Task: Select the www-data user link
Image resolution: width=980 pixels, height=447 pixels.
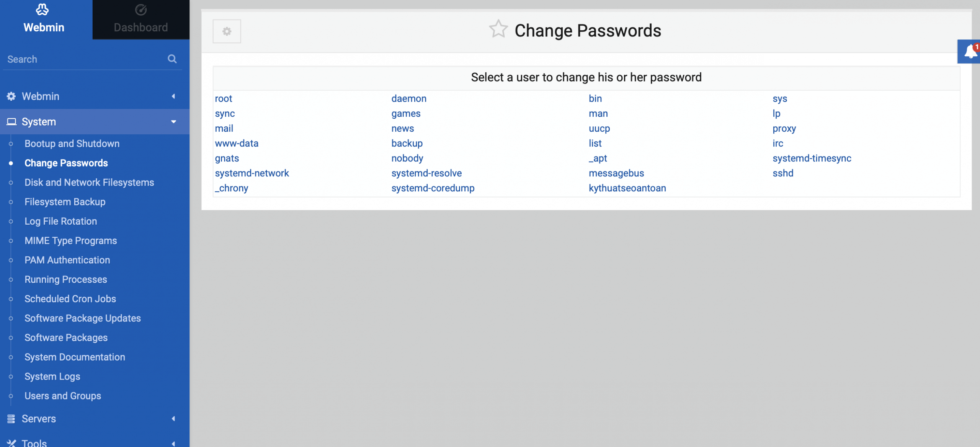Action: pos(237,143)
